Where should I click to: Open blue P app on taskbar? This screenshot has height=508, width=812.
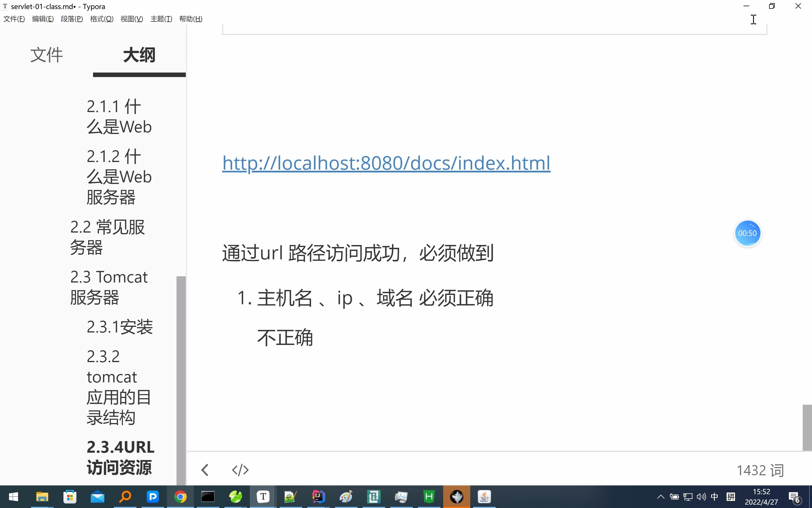(153, 497)
